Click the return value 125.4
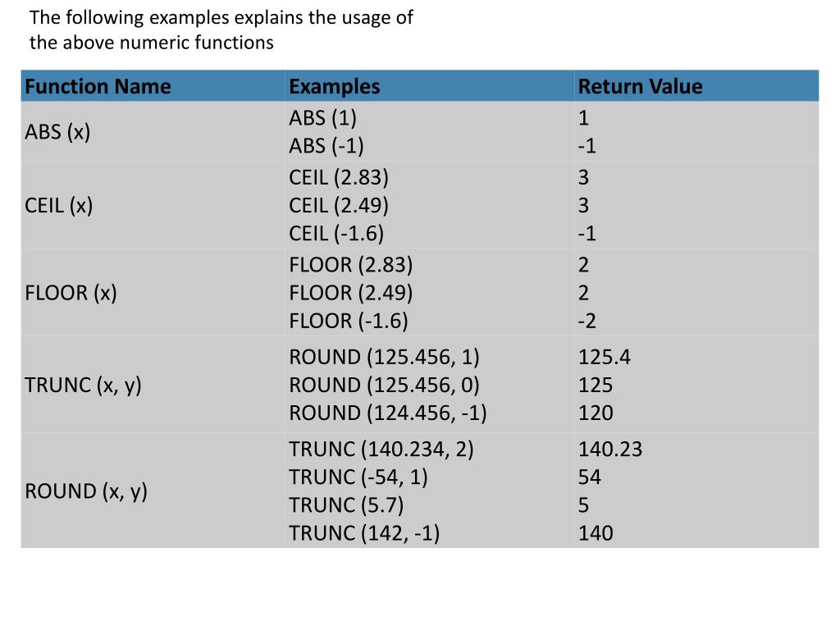This screenshot has width=840, height=630. click(605, 357)
